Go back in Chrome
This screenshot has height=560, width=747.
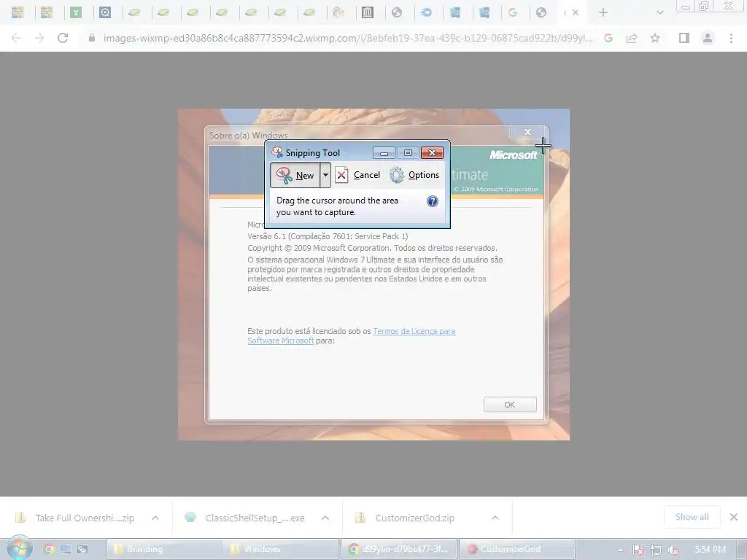[x=16, y=38]
